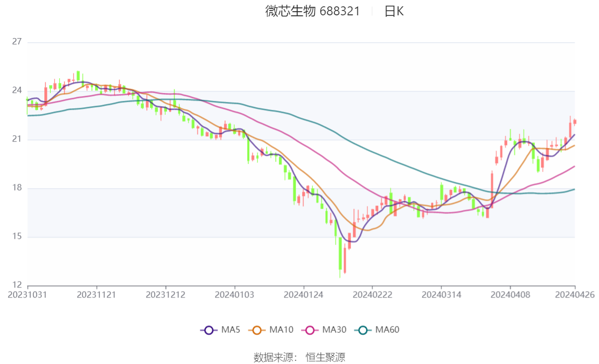Click the 20240426 end date label
599x364 pixels.
coord(575,295)
